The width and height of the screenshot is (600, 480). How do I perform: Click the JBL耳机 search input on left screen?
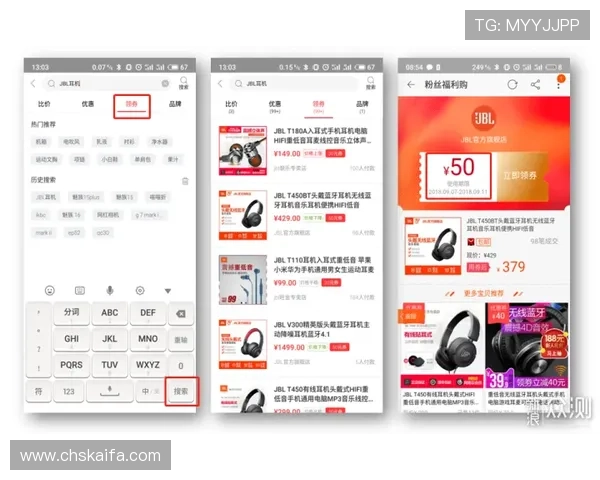click(x=100, y=84)
